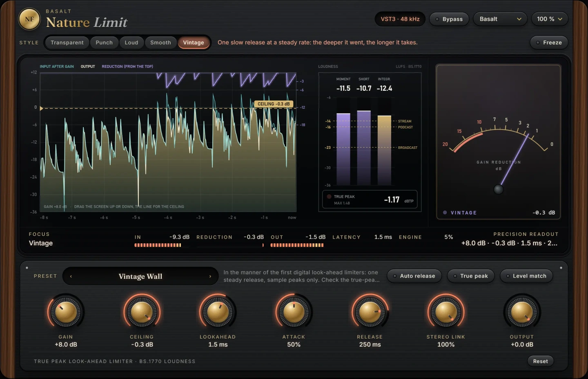Select the Transparent style

(x=67, y=43)
